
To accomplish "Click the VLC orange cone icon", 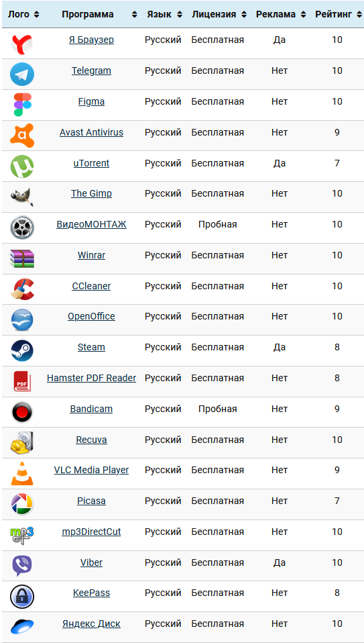I will [22, 474].
